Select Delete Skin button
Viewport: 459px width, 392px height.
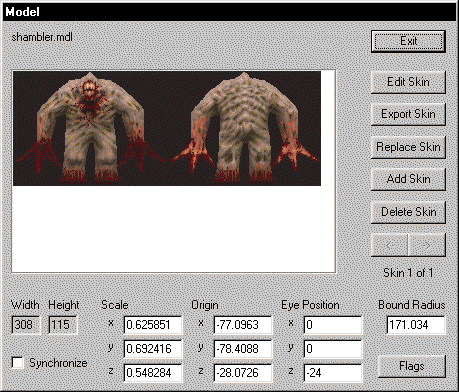408,212
